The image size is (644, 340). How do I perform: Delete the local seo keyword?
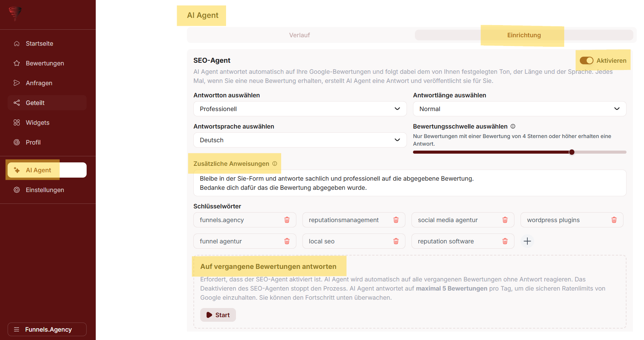click(x=396, y=241)
